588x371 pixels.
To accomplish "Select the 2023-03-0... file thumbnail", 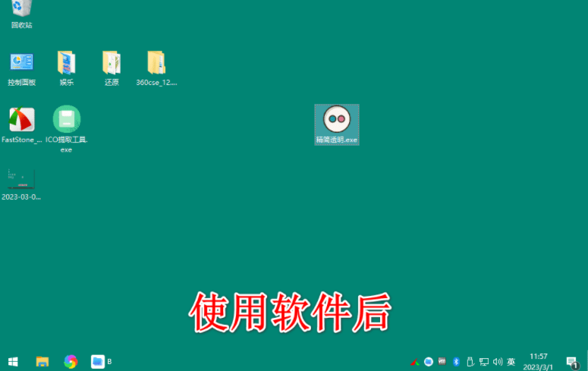I will (x=21, y=179).
